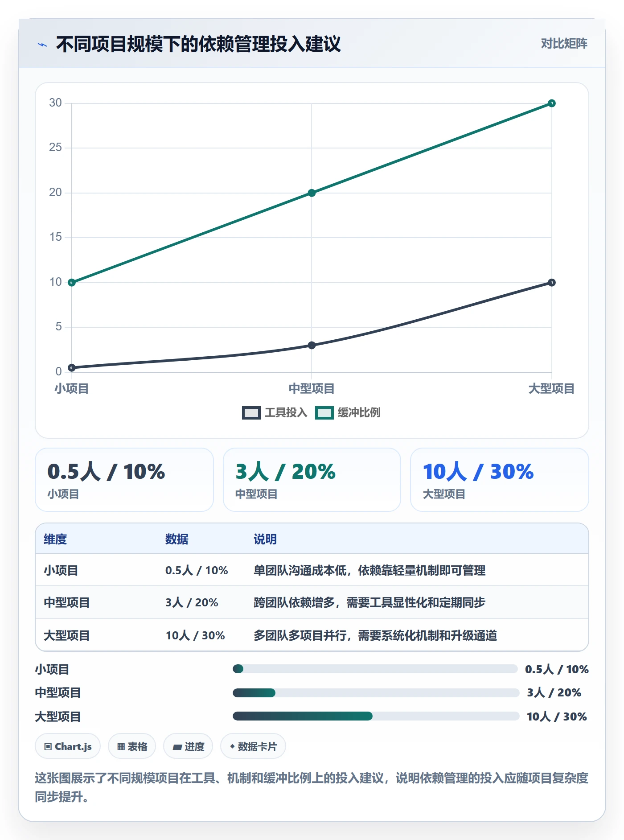624x840 pixels.
Task: Click the 数据卡片 tag chip
Action: point(253,746)
